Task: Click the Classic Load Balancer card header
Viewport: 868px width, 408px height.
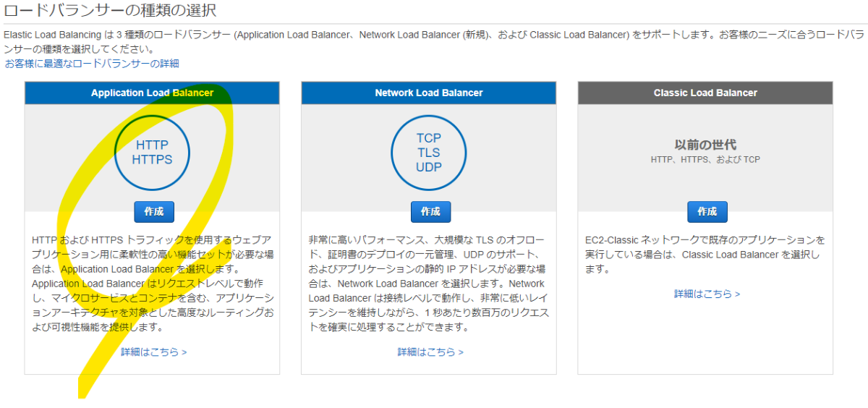Action: coord(705,93)
